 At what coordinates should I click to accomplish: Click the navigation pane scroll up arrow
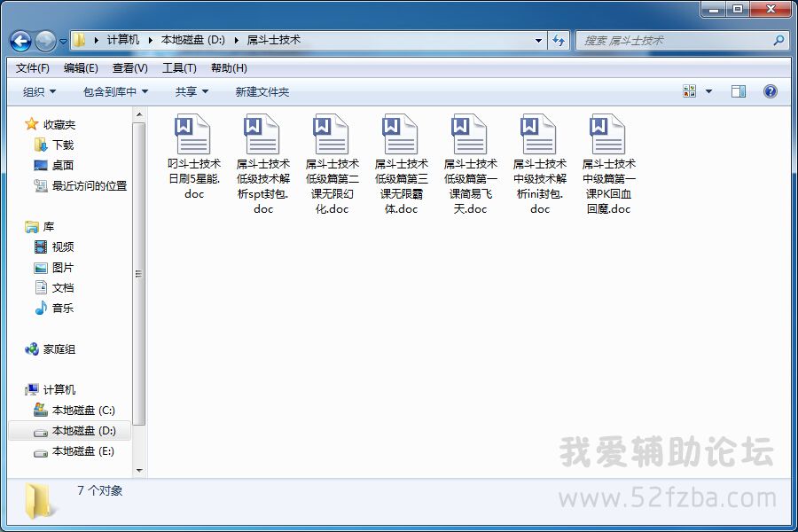(139, 115)
